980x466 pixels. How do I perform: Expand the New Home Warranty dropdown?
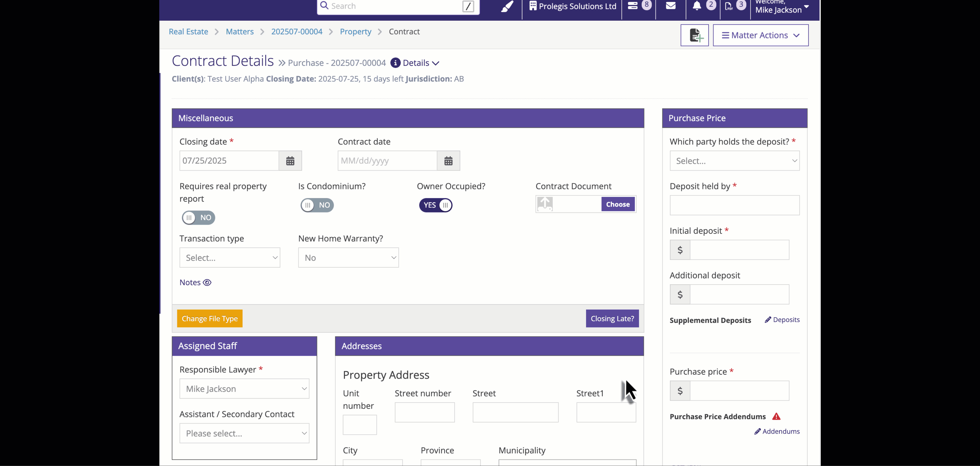click(x=348, y=258)
